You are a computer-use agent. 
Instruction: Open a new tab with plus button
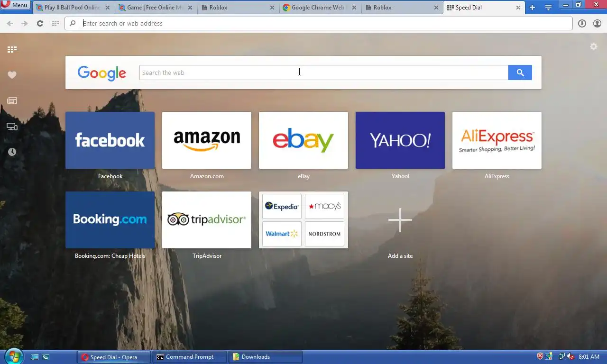click(x=532, y=8)
